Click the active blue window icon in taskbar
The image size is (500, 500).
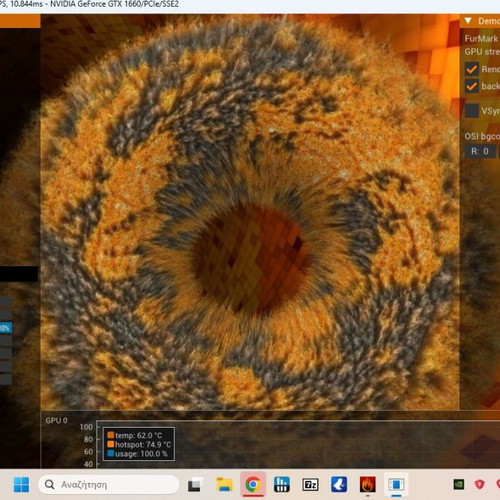396,485
